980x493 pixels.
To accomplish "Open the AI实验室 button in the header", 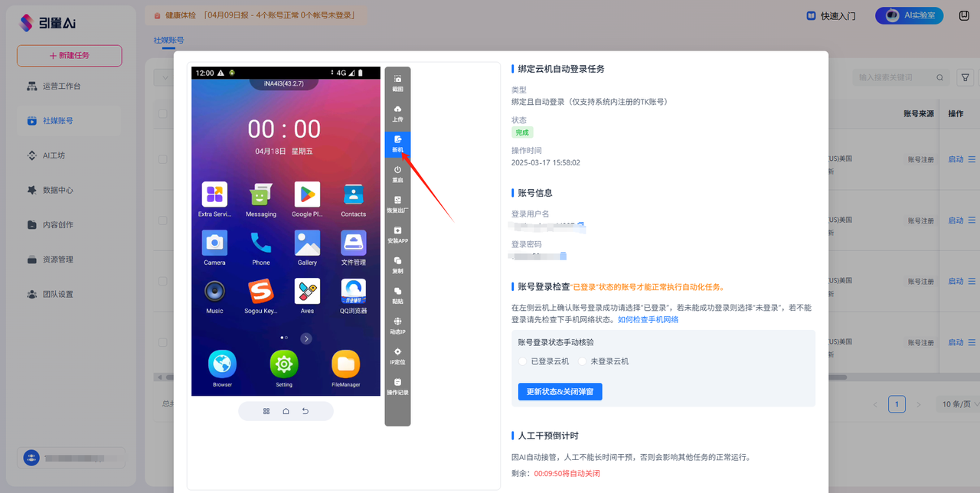I will (x=910, y=15).
